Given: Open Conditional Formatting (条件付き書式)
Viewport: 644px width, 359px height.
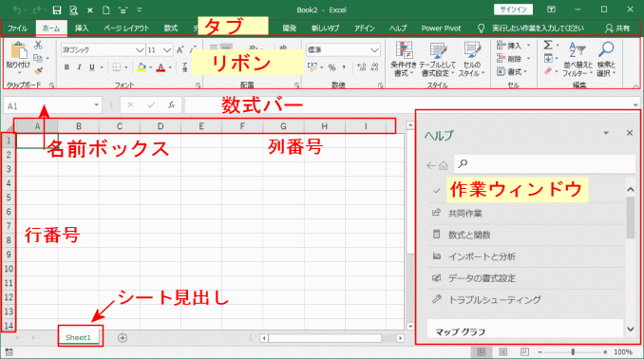Looking at the screenshot, I should click(x=404, y=59).
